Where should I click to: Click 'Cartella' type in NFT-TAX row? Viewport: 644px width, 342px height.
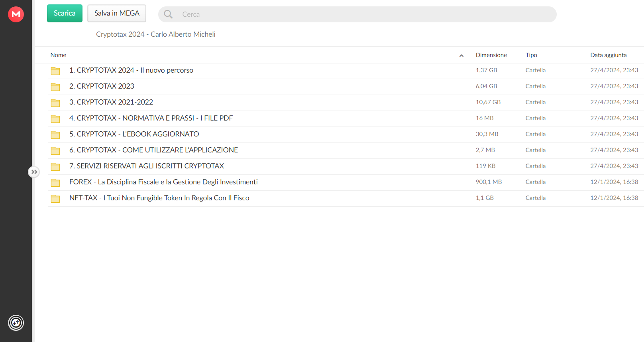tap(536, 198)
